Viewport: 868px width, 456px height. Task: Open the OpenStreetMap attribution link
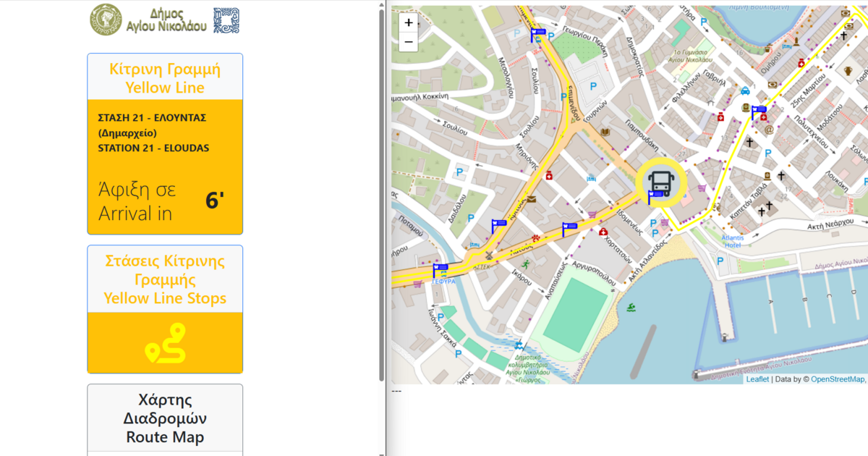(837, 379)
